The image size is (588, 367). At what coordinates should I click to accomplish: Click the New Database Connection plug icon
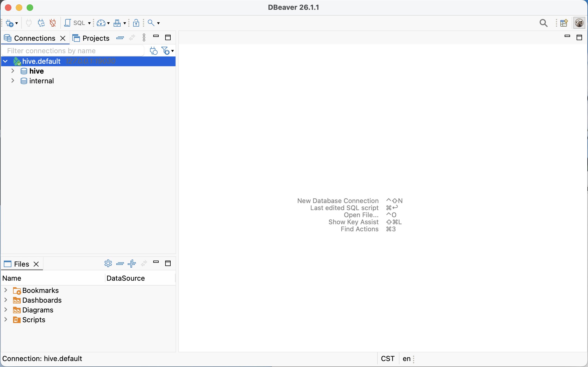9,23
